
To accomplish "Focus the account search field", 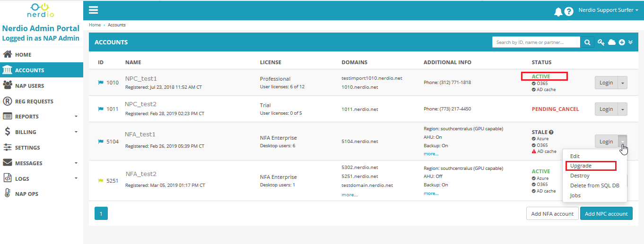I will click(x=536, y=42).
